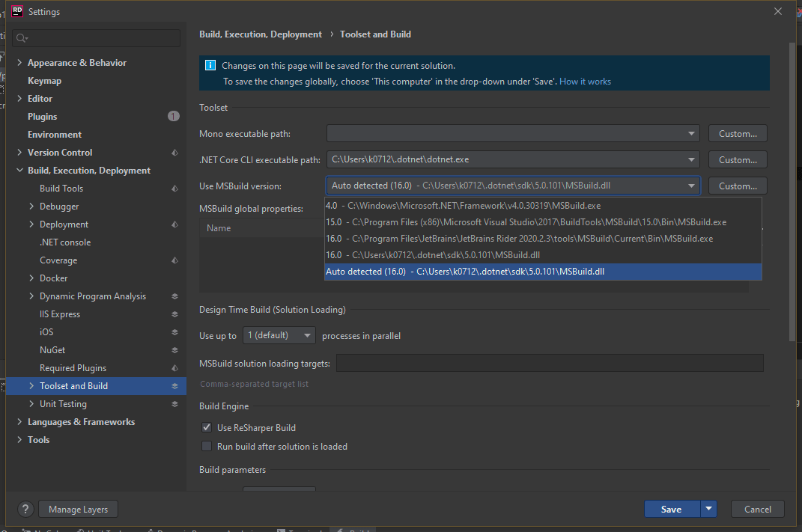Open Plugins settings page

(x=43, y=117)
